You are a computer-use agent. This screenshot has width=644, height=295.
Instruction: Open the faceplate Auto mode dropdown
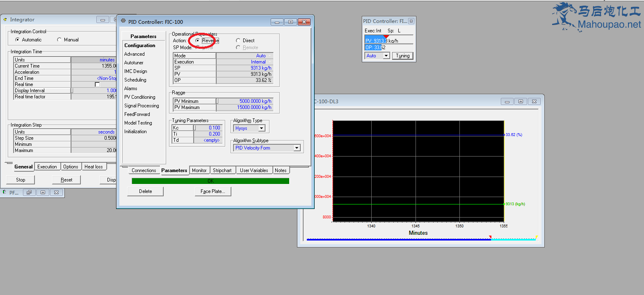(386, 56)
